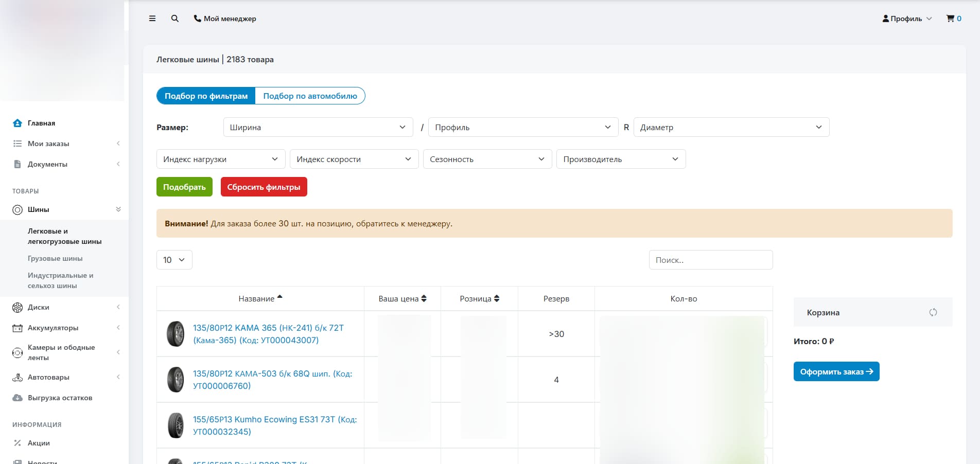The width and height of the screenshot is (980, 464).
Task: Expand the Мои заказы submenu chevron
Action: point(118,144)
